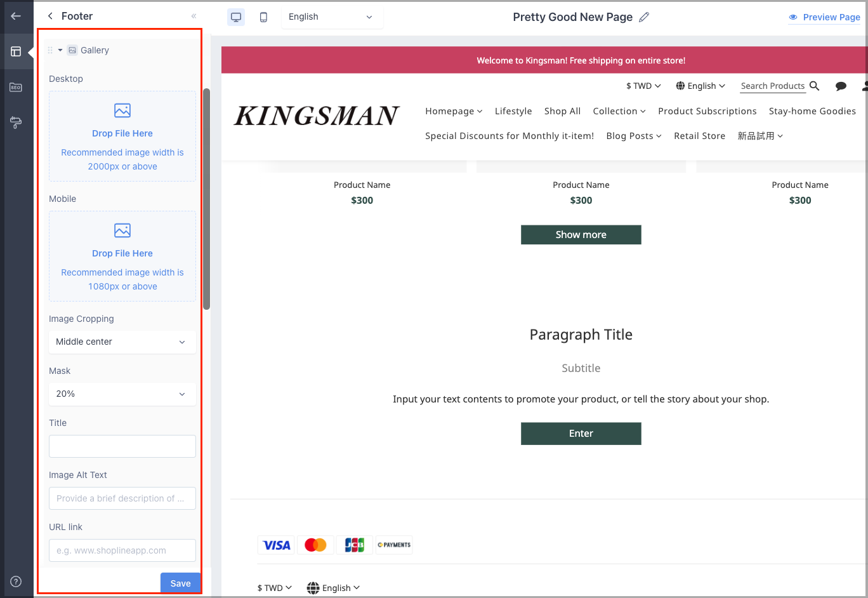Screen dimensions: 868x598
Task: Open the Lifestyle menu item
Action: point(513,111)
